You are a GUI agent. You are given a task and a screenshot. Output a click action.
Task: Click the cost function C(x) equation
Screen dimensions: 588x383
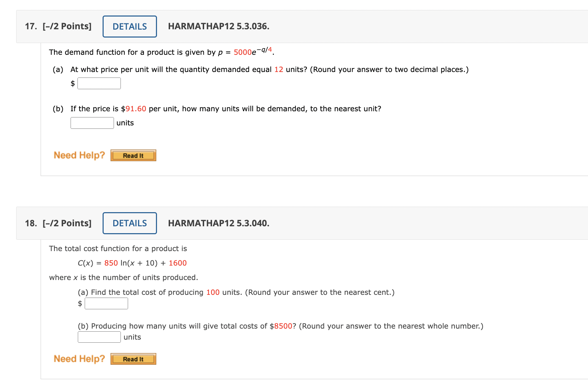pyautogui.click(x=132, y=263)
